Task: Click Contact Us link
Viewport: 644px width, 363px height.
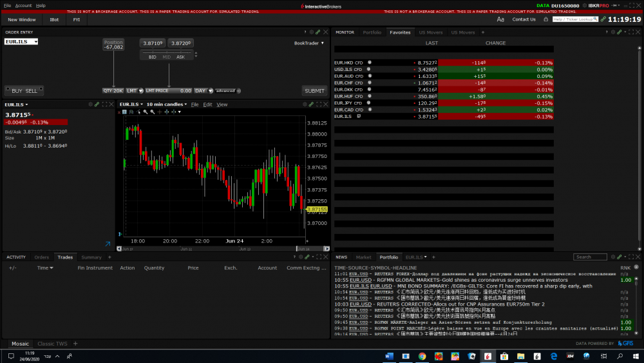Action: [524, 19]
